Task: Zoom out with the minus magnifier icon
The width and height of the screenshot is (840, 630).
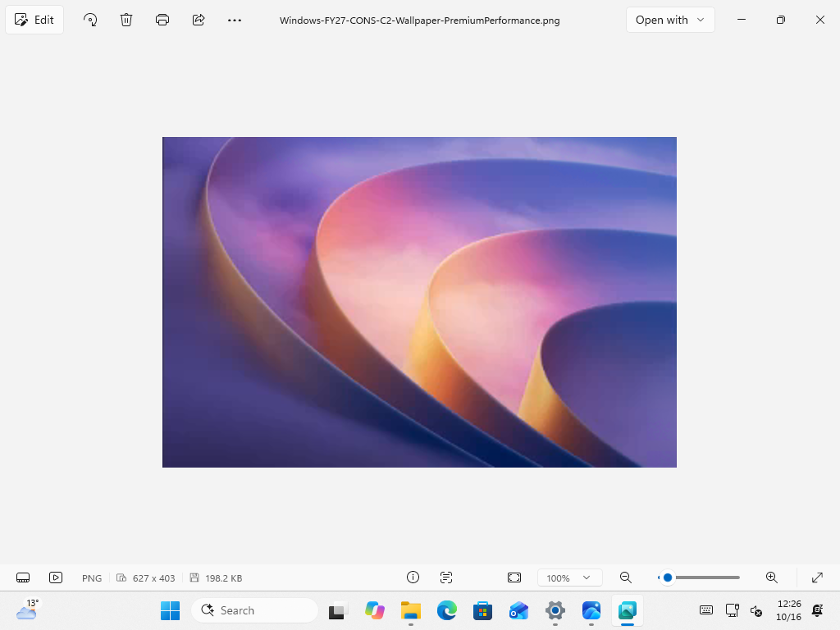Action: (x=625, y=577)
